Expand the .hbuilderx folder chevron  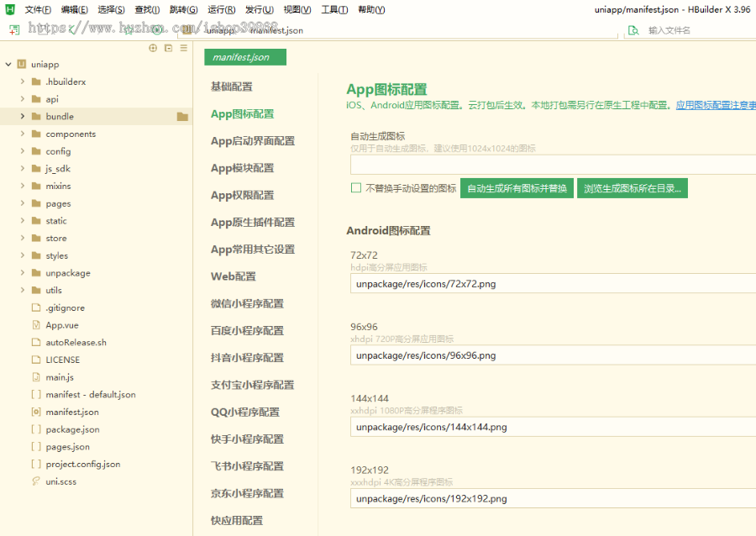22,81
